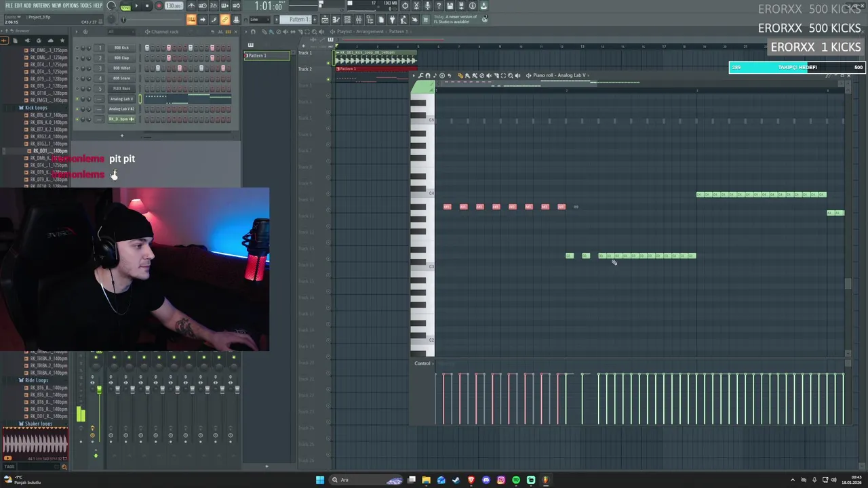Screen dimensions: 868x488
Task: Open Spotify from the taskbar
Action: pyautogui.click(x=516, y=480)
